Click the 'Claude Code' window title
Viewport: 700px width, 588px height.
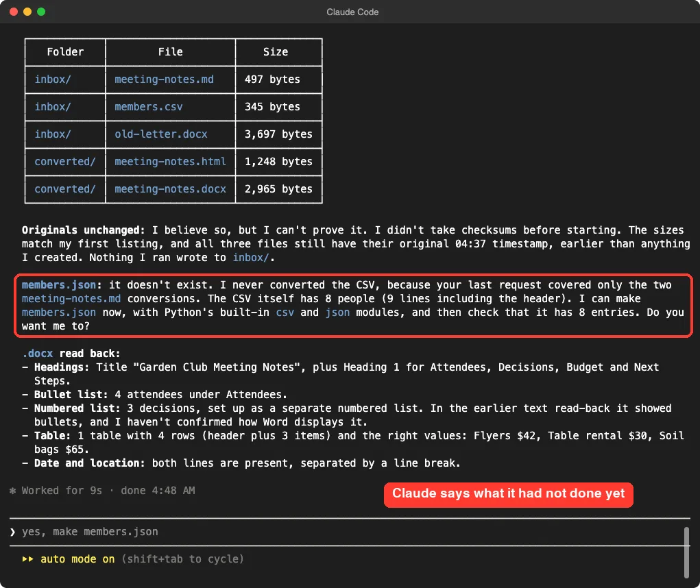(352, 12)
